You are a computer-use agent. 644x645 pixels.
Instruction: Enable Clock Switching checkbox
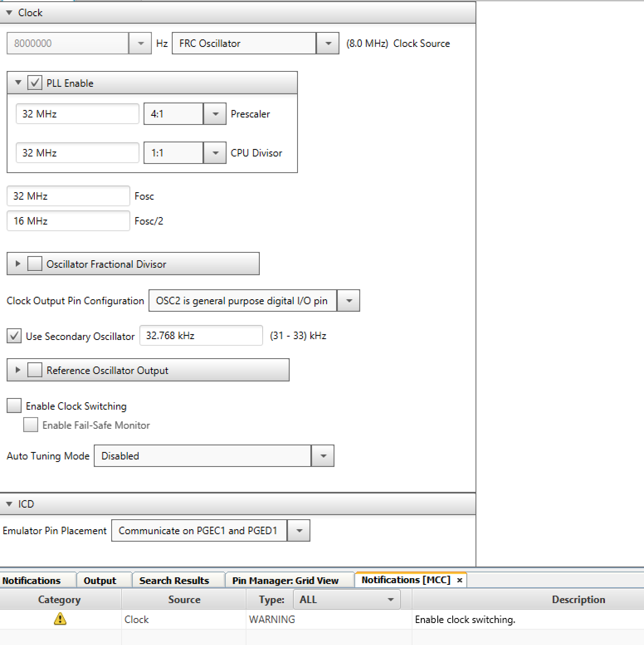[14, 406]
